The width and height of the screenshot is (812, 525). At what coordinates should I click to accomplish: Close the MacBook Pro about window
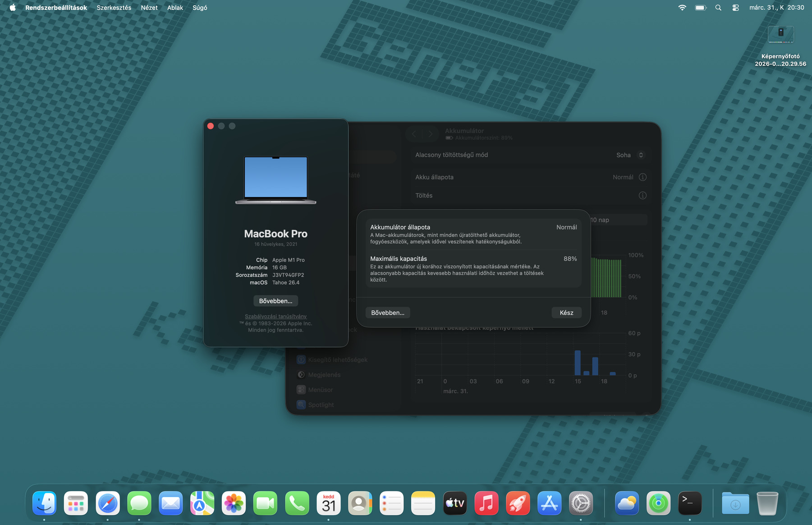(x=211, y=126)
